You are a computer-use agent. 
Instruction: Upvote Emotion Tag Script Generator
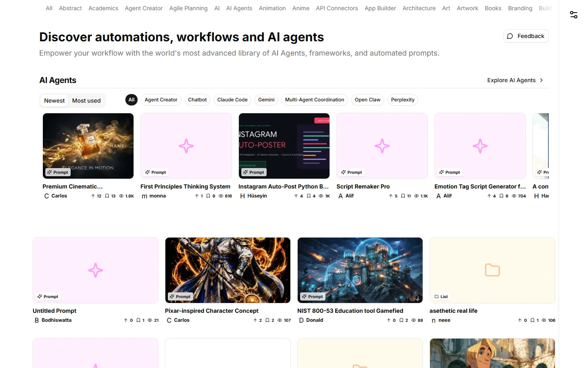pos(489,196)
